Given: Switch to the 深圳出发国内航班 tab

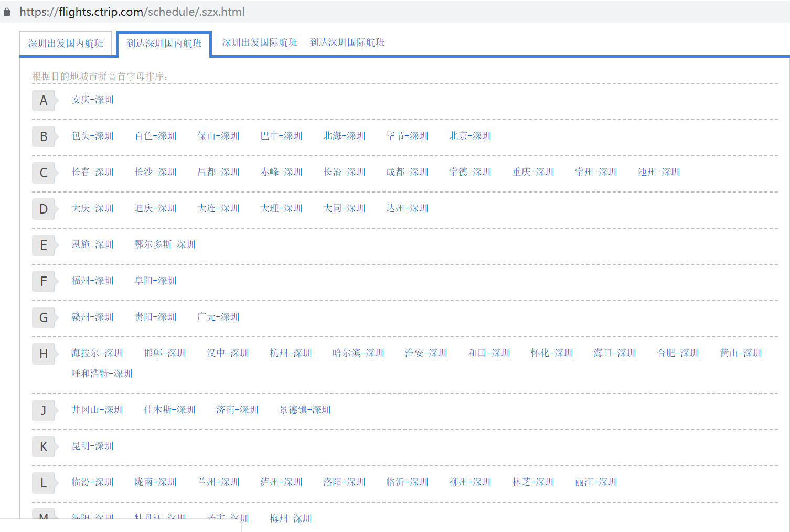Looking at the screenshot, I should pyautogui.click(x=66, y=44).
